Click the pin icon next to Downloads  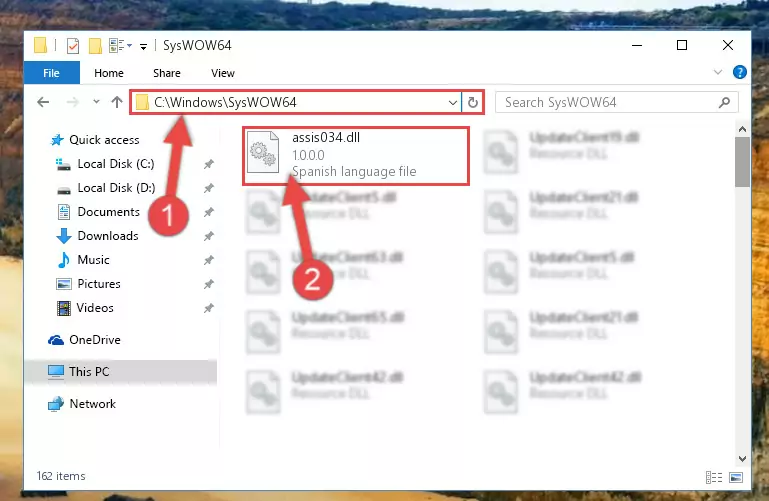(209, 236)
